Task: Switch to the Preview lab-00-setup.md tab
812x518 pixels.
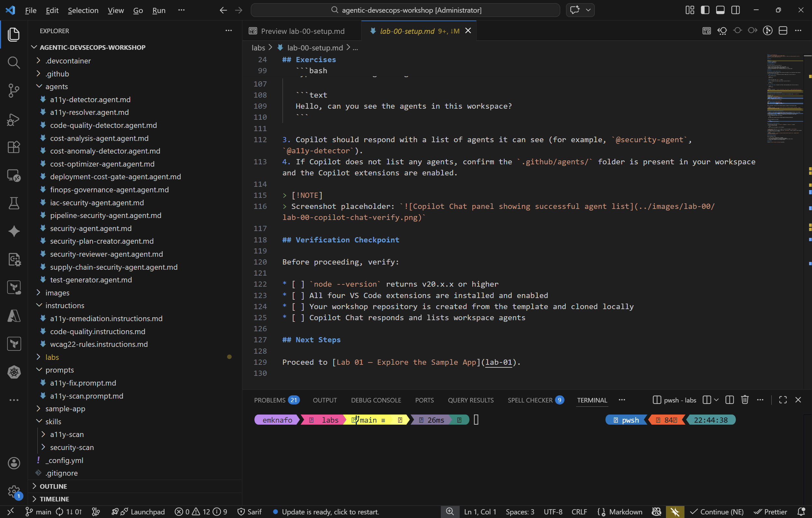Action: pos(303,31)
